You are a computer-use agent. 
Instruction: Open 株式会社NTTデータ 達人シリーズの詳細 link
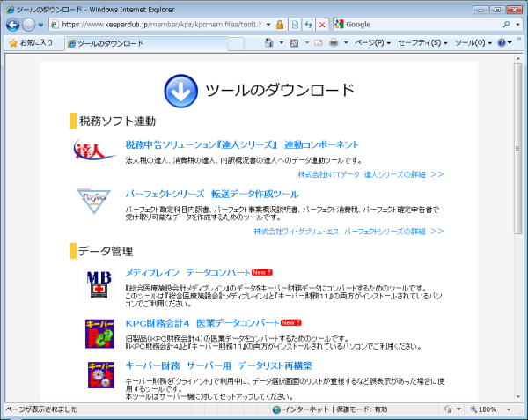(370, 174)
